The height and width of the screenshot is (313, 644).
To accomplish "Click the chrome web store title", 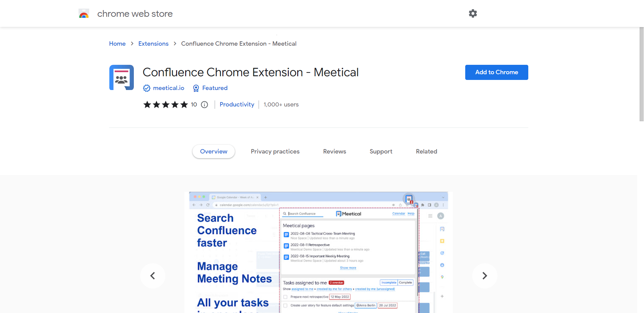I will [135, 14].
